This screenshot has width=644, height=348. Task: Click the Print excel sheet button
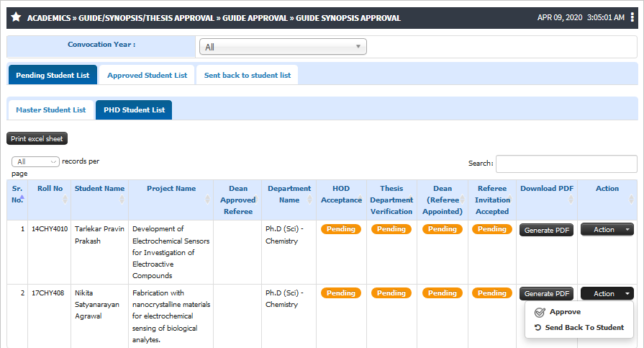click(x=37, y=138)
